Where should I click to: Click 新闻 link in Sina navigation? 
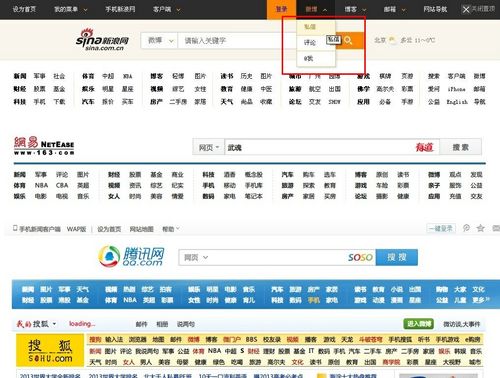pyautogui.click(x=20, y=76)
